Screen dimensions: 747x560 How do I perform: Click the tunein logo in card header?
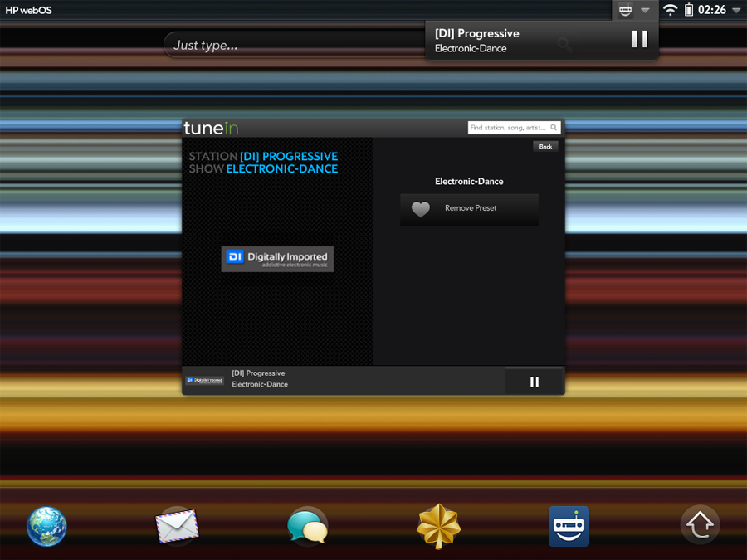211,128
